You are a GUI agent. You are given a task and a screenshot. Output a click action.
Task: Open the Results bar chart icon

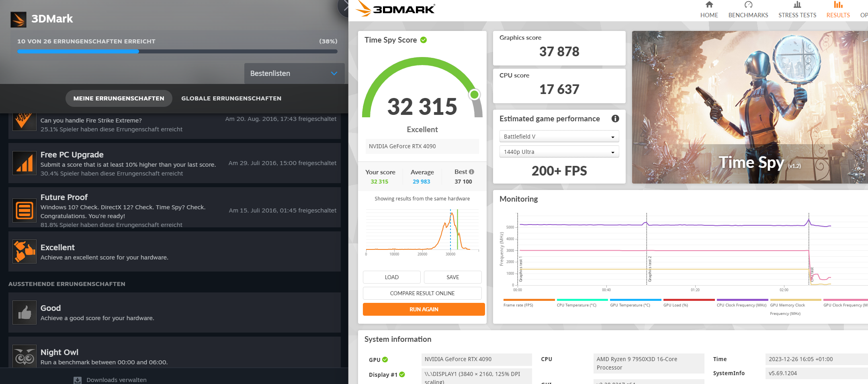[x=838, y=5]
